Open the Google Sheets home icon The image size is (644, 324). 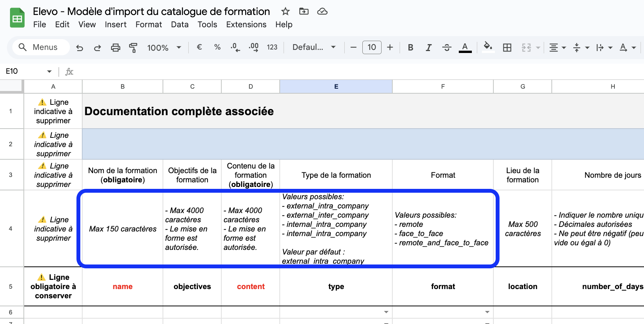(x=17, y=18)
